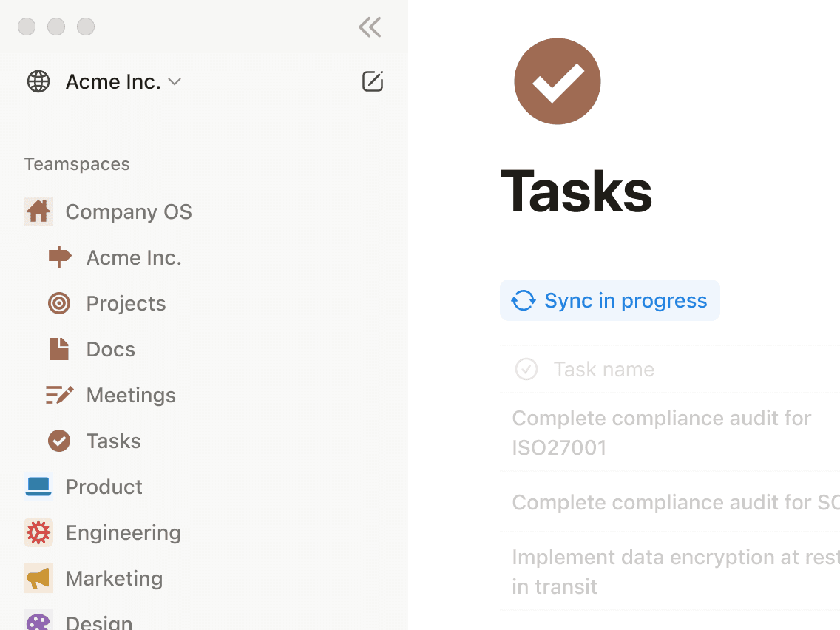Click the Tasks page emoji checkmark
This screenshot has height=630, width=840.
[x=558, y=81]
